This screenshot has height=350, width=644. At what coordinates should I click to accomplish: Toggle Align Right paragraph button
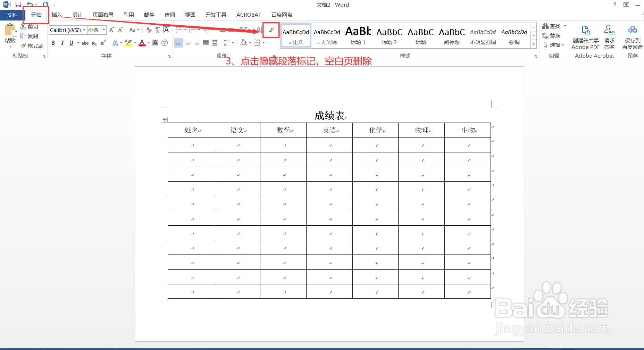pyautogui.click(x=197, y=43)
